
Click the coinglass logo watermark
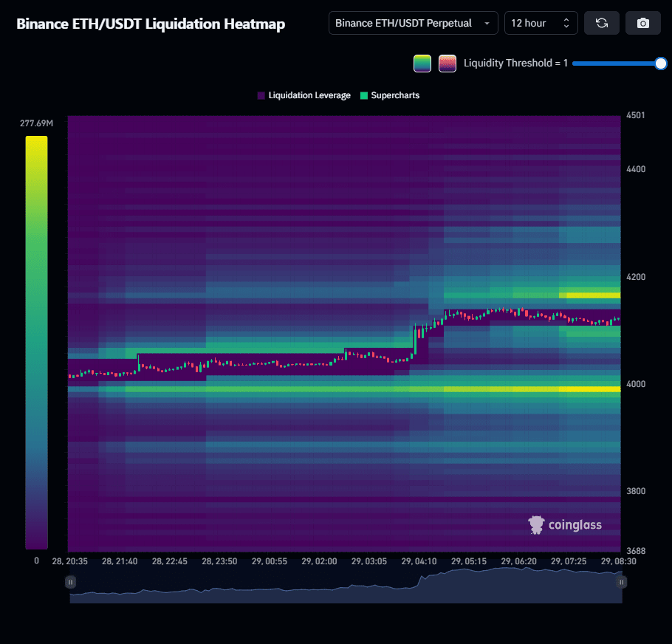tap(565, 525)
